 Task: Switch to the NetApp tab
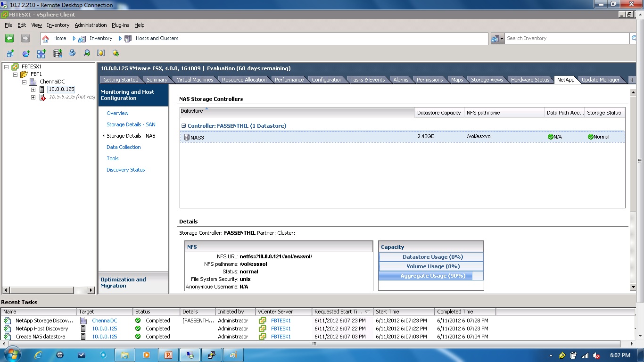coord(566,80)
